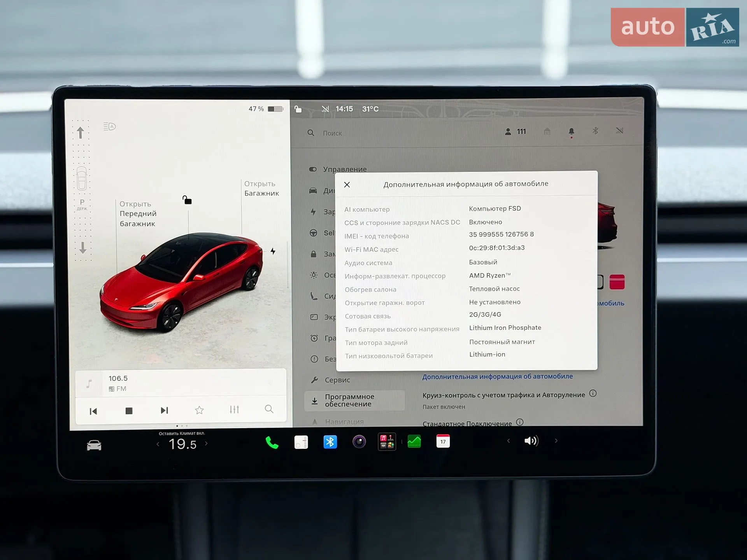Open the all-apps launcher icon
The image size is (747, 560).
387,442
